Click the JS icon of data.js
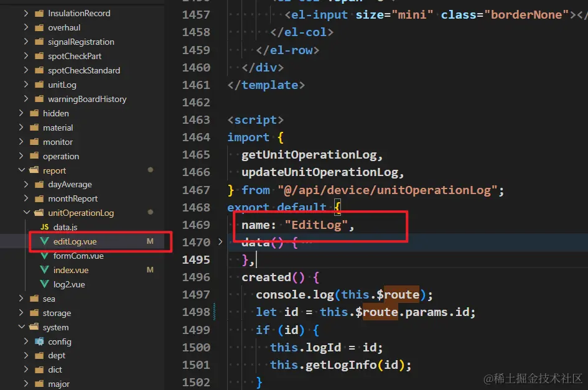588x390 pixels. [x=45, y=227]
